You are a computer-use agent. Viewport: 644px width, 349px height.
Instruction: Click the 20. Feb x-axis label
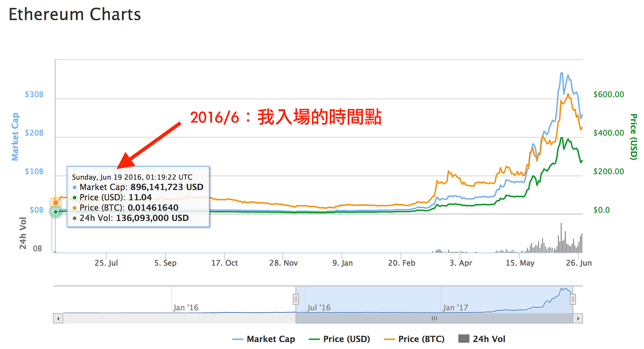pyautogui.click(x=402, y=263)
